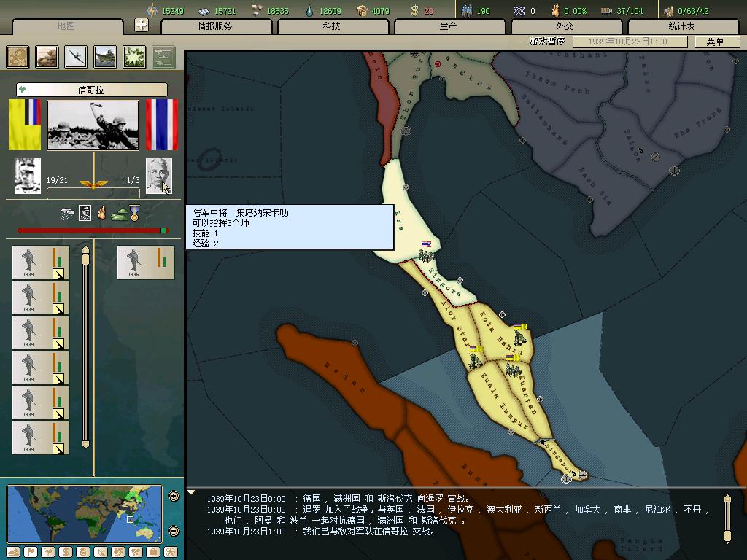The width and height of the screenshot is (747, 560).
Task: Switch to terrain map mode
Action: click(13, 552)
